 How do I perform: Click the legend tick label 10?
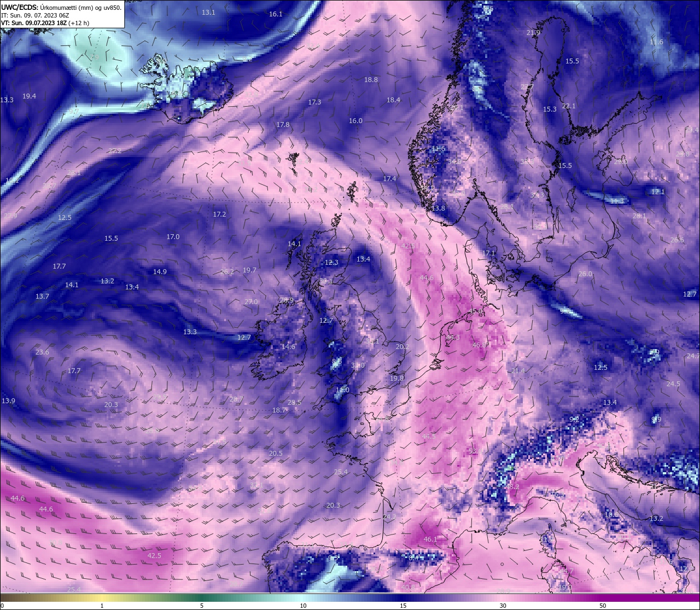pos(303,606)
